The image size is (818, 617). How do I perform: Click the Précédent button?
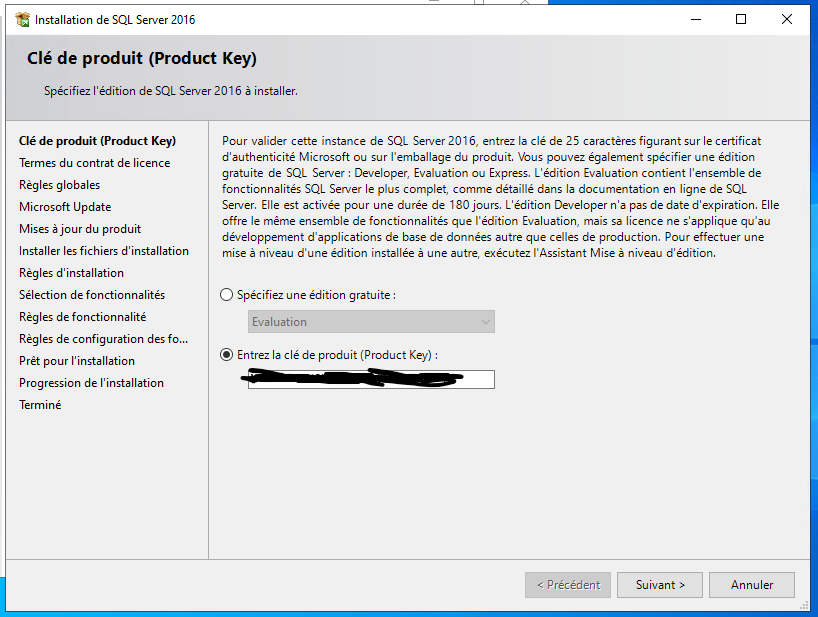tap(568, 585)
